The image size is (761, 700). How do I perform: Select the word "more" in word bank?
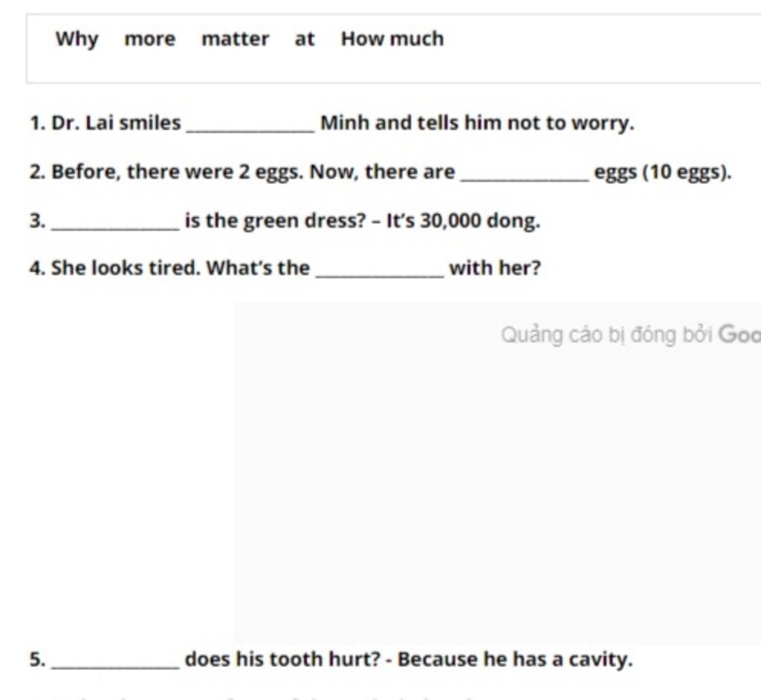149,39
